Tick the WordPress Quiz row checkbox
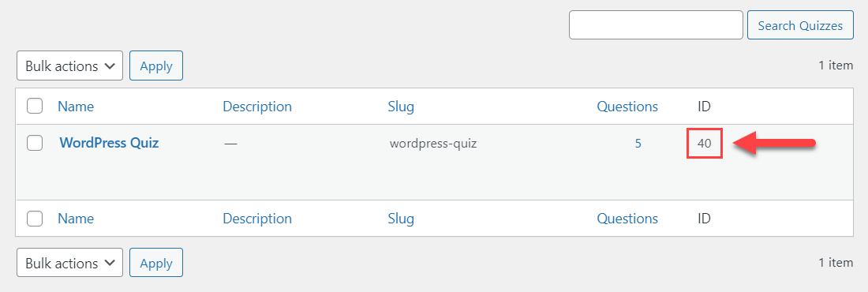This screenshot has width=868, height=292. (x=35, y=143)
